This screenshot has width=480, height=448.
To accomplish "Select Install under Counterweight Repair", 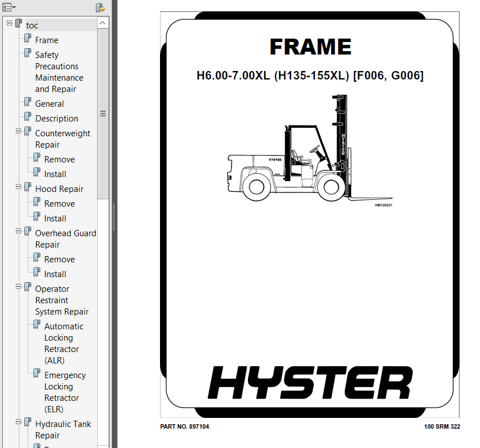I will (x=55, y=174).
